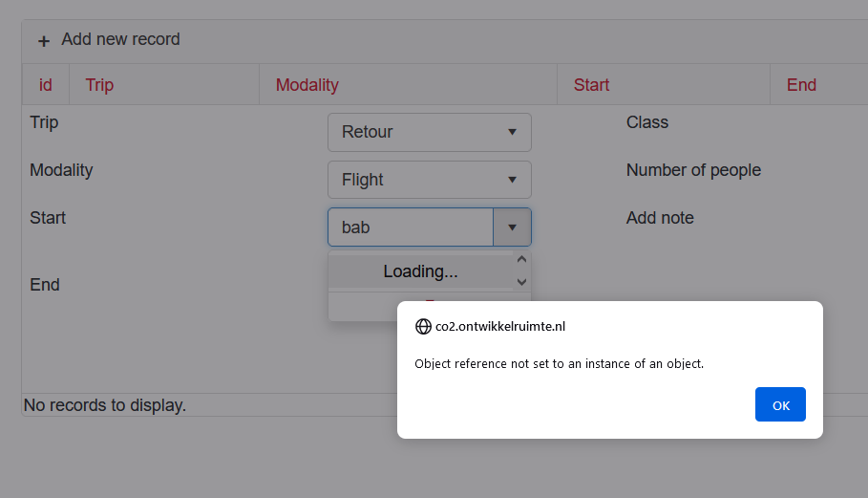The height and width of the screenshot is (498, 868).
Task: Select the Loading... item in the dropdown list
Action: click(x=420, y=271)
